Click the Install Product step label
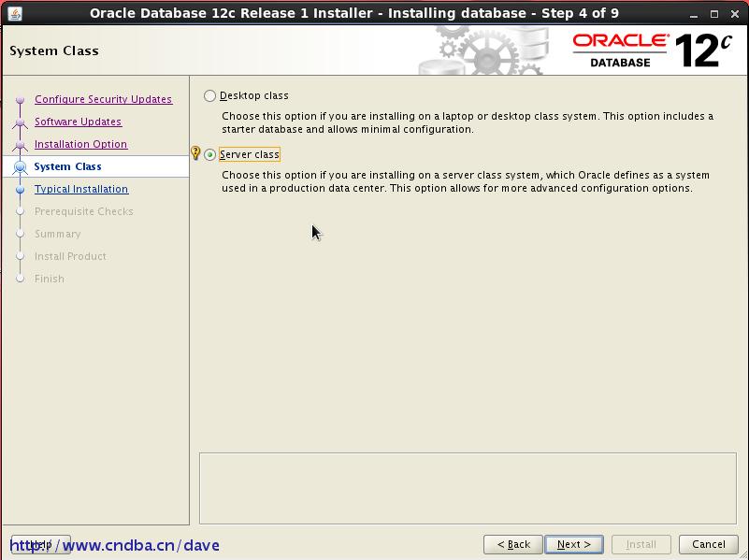Screen dimensions: 749x560 70,256
